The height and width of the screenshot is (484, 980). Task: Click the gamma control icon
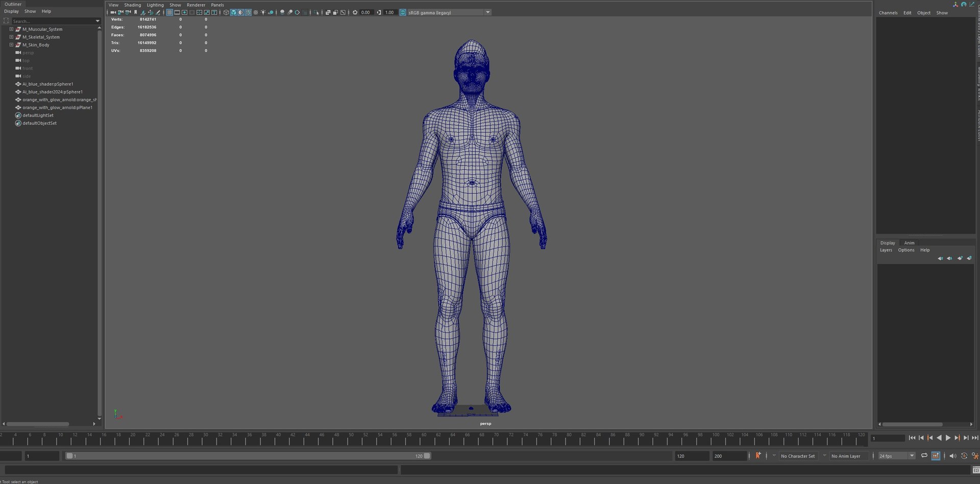coord(379,12)
